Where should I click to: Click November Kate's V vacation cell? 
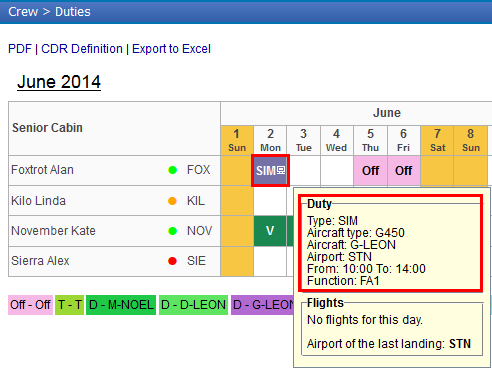(270, 231)
